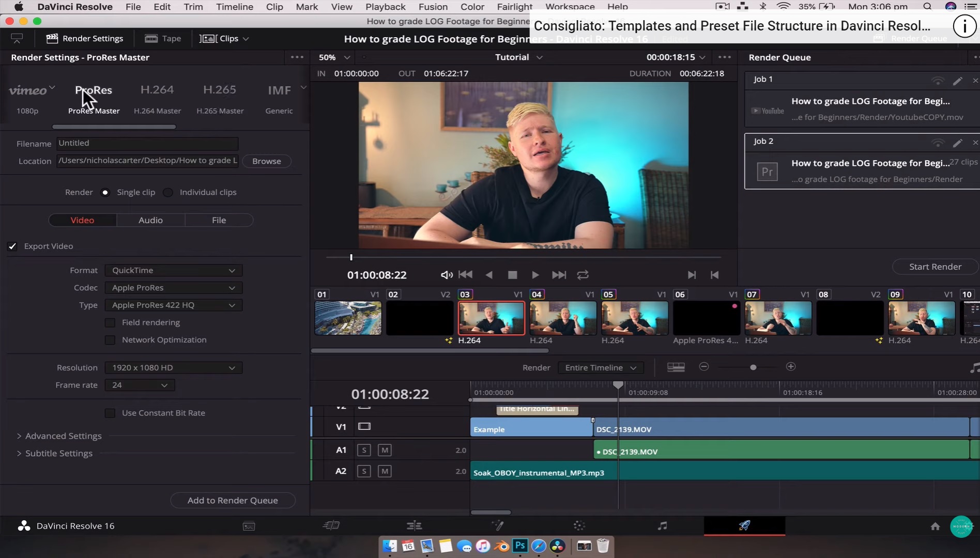Open viewer options three-dot menu
980x558 pixels.
[x=725, y=57]
